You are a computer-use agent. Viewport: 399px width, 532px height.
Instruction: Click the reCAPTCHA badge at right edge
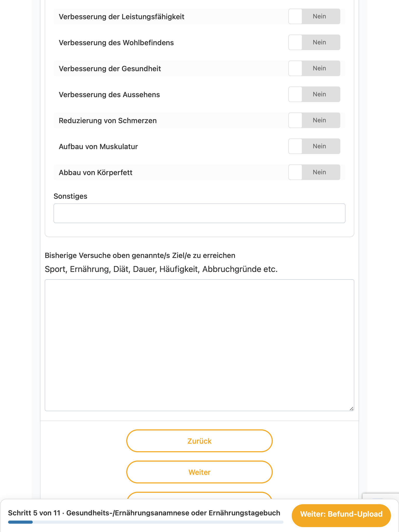pyautogui.click(x=381, y=496)
